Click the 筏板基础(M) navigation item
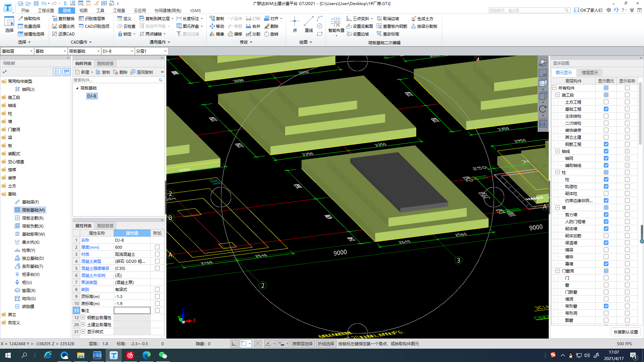The width and height of the screenshot is (644, 362). pyautogui.click(x=30, y=210)
